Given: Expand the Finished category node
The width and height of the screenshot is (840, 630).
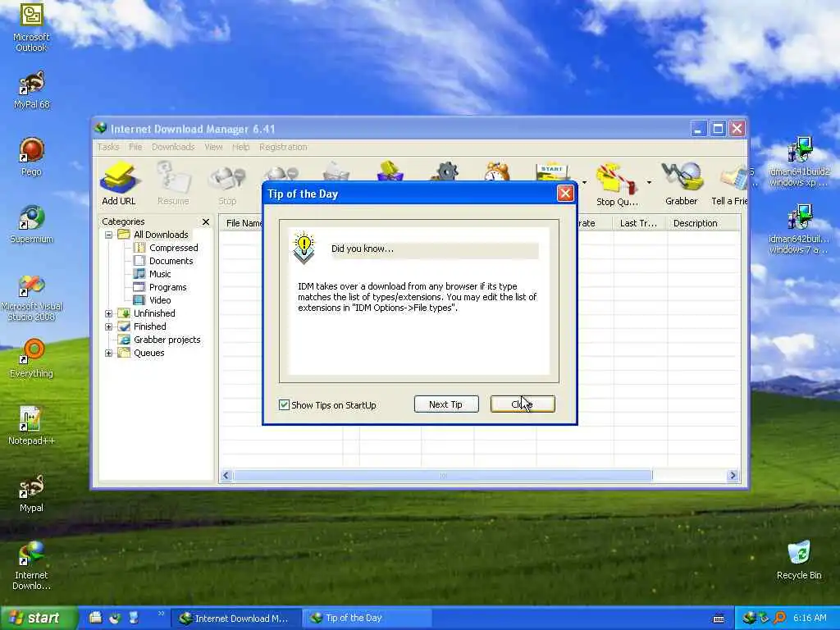Looking at the screenshot, I should pyautogui.click(x=109, y=326).
